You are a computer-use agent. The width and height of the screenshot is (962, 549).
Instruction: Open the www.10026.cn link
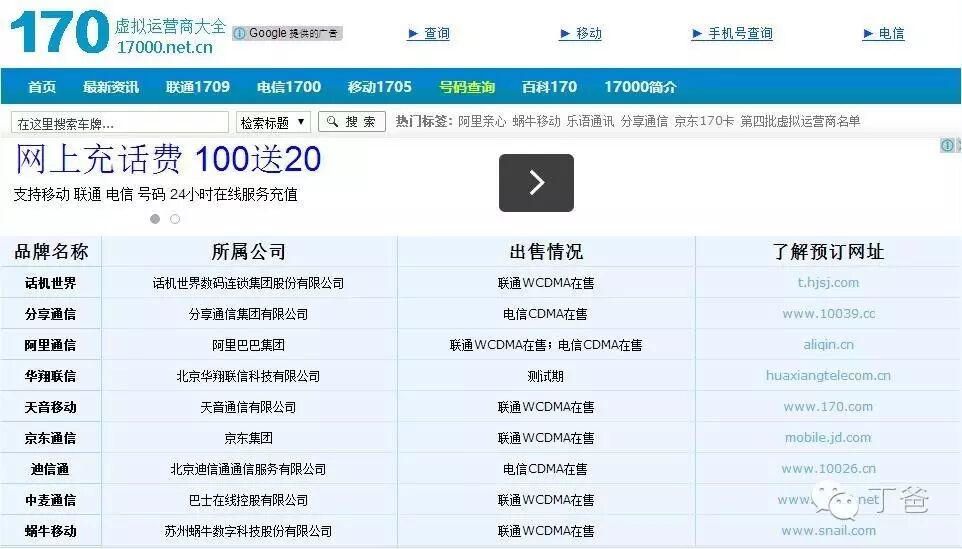point(828,469)
